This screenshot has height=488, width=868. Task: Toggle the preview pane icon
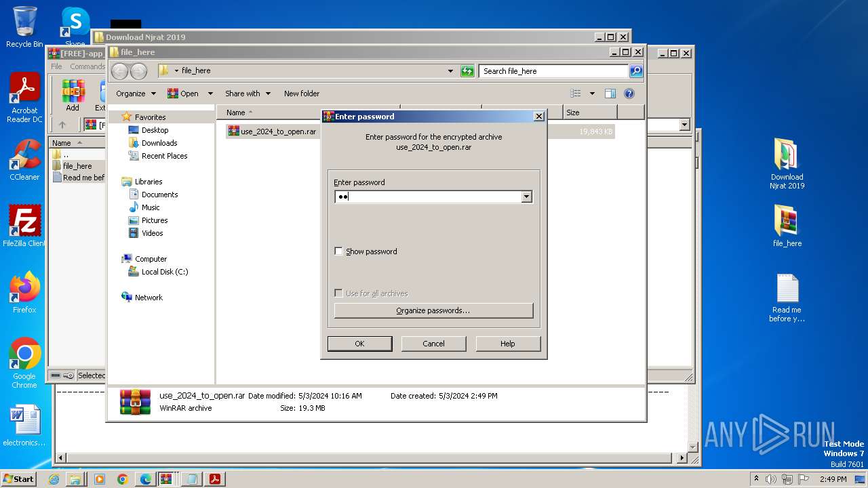pyautogui.click(x=610, y=94)
